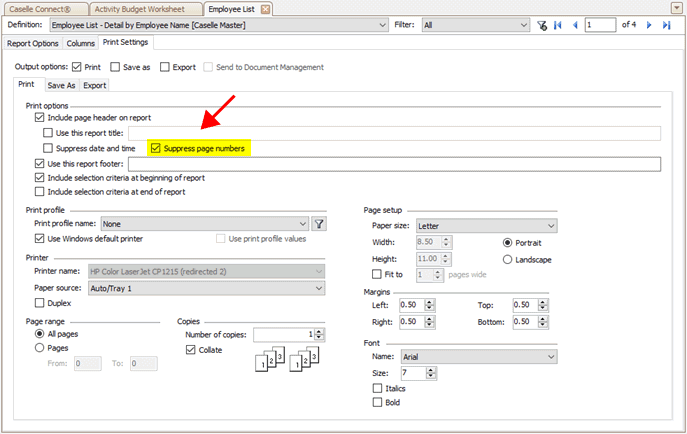The height and width of the screenshot is (434, 687).
Task: Adjust the Top margin spinner
Action: (543, 305)
